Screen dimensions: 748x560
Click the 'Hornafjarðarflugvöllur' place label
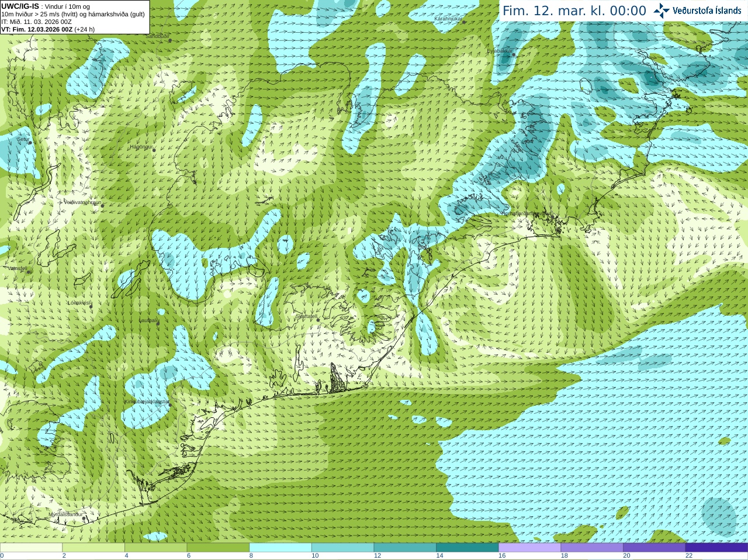[527, 213]
